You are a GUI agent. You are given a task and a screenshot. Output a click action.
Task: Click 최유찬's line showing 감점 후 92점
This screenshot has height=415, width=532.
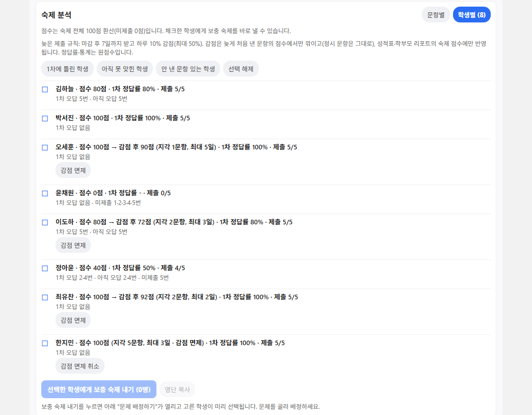pos(177,297)
